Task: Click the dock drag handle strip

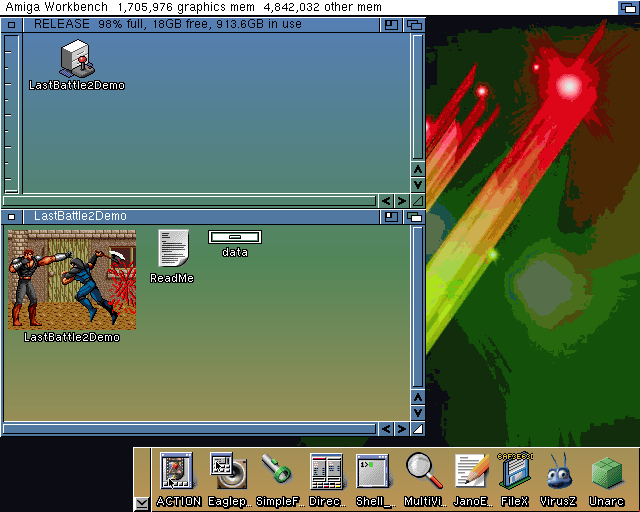Action: (142, 472)
